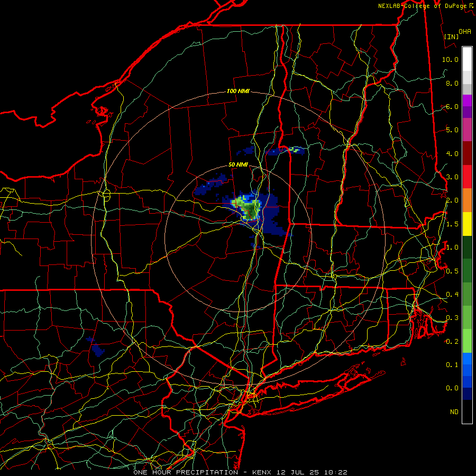Click the 8.0 legend value

(452, 83)
